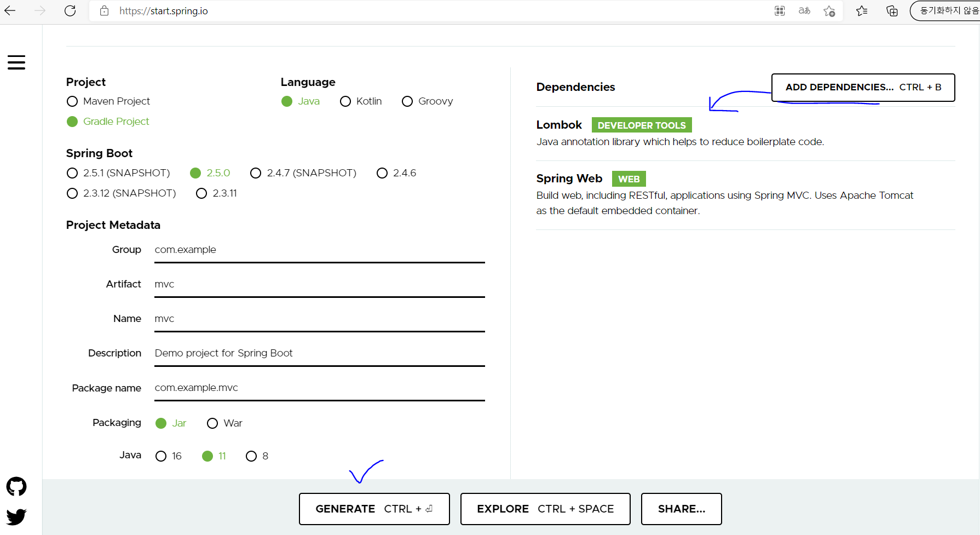Select Spring Boot 2.5.0

pos(210,173)
